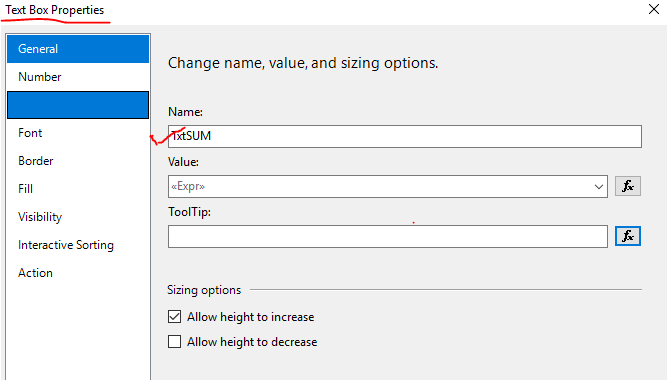This screenshot has height=380, width=667.
Task: Click the Value combo box showing «Expr»
Action: pos(388,186)
